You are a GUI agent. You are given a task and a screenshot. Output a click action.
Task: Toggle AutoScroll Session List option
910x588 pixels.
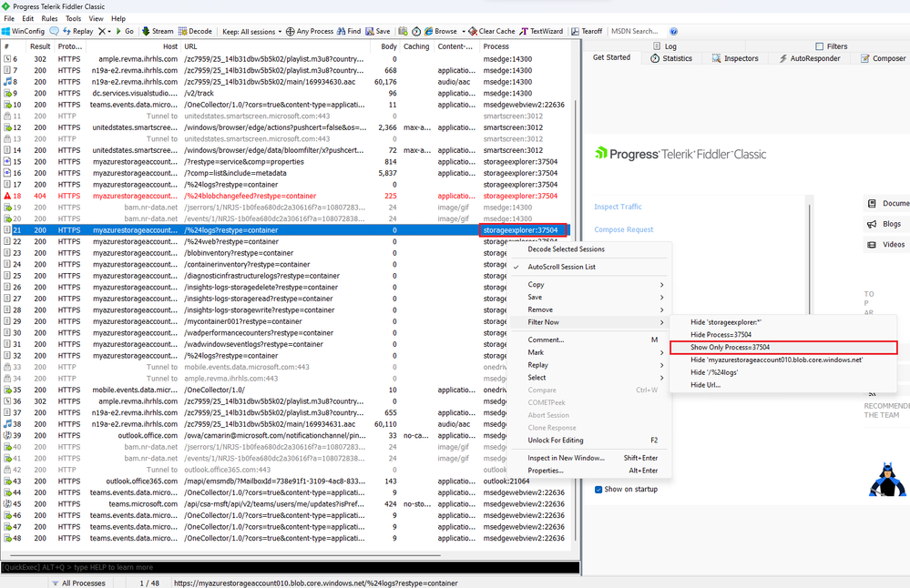(589, 267)
